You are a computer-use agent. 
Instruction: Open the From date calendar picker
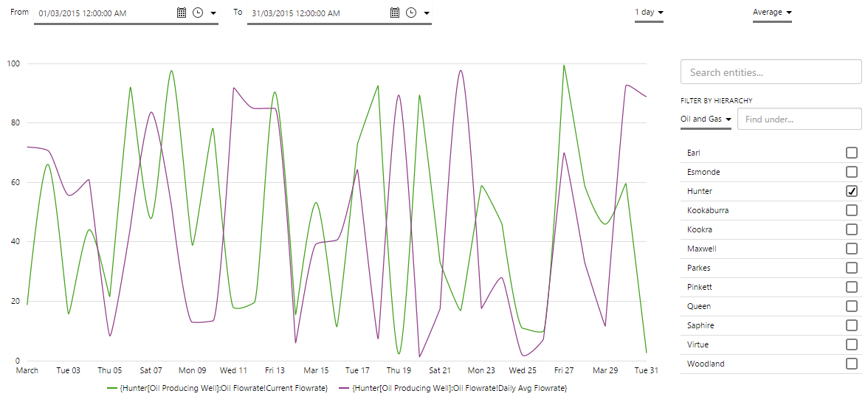coord(182,13)
